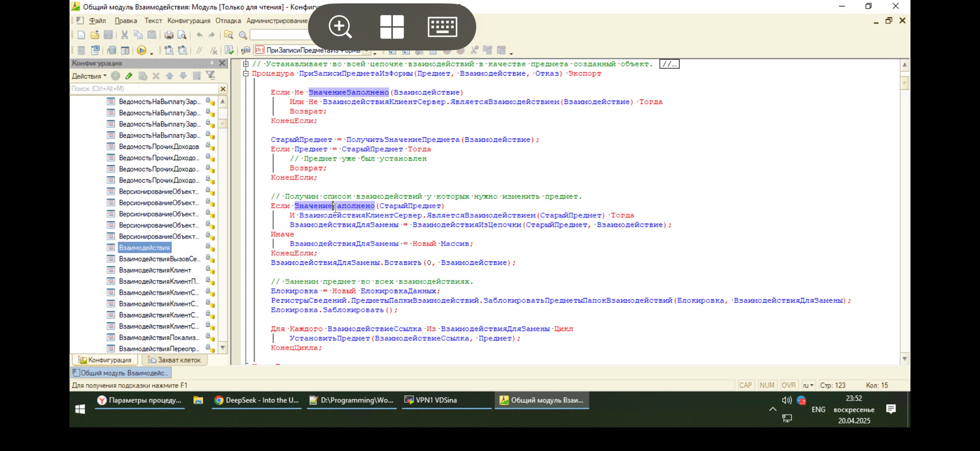Toggle the on-screen keyboard overlay button
Viewport: 980px width, 451px height.
[x=442, y=27]
